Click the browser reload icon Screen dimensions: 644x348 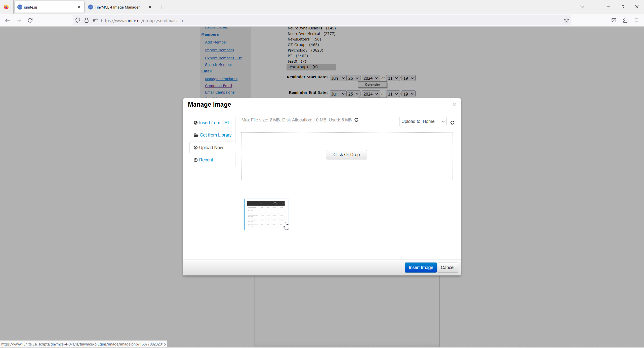click(30, 20)
